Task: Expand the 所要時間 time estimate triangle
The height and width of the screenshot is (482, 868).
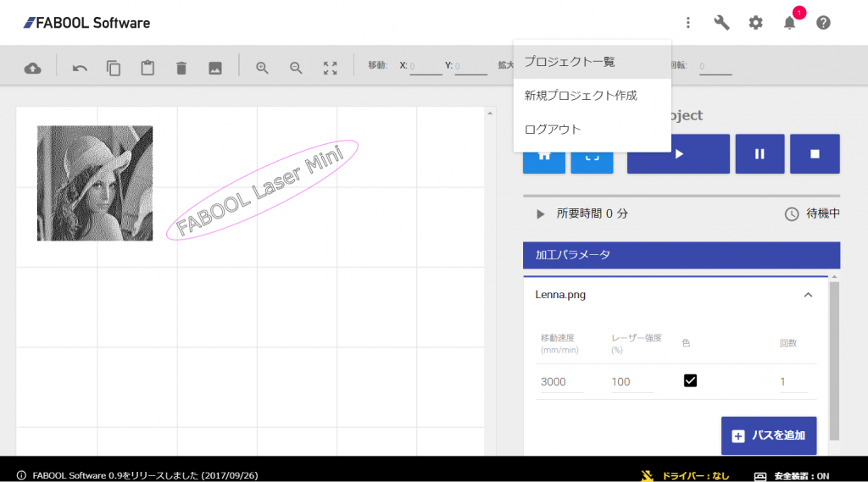Action: point(540,214)
